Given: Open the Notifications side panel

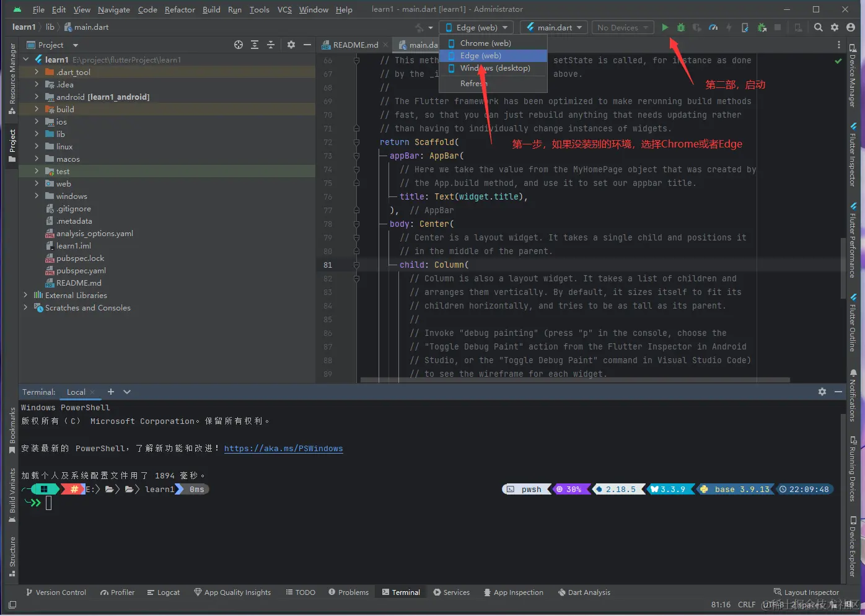Looking at the screenshot, I should (x=853, y=395).
